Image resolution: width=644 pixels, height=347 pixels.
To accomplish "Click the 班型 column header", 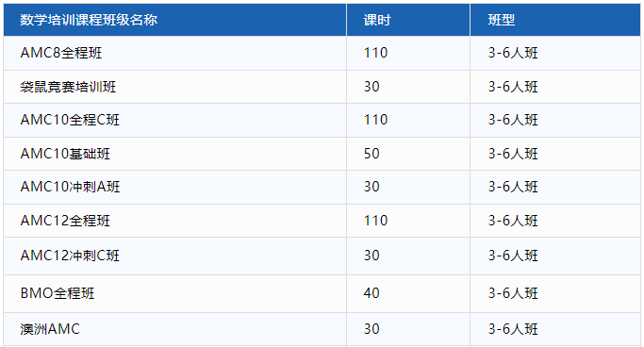I will pyautogui.click(x=501, y=20).
